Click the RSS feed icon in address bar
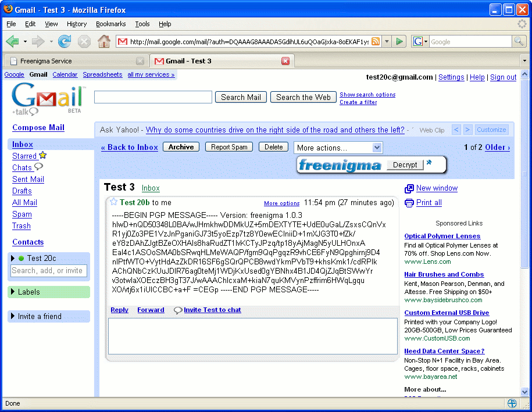Screen dimensions: 532x412 point(376,41)
